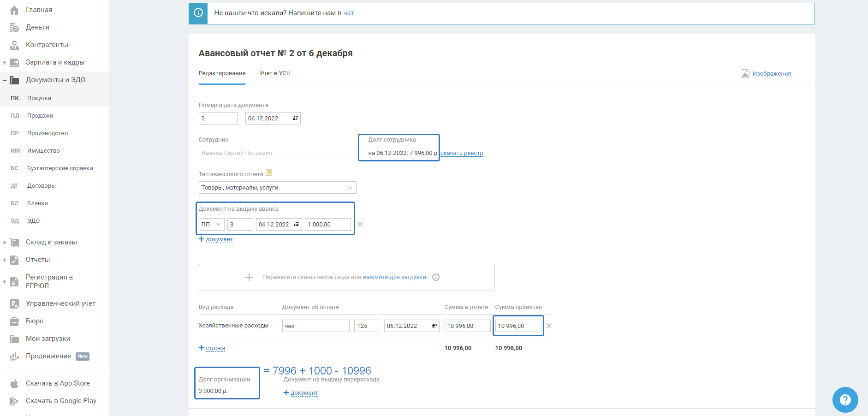This screenshot has width=868, height=416.
Task: Click the document number field
Action: [x=218, y=119]
